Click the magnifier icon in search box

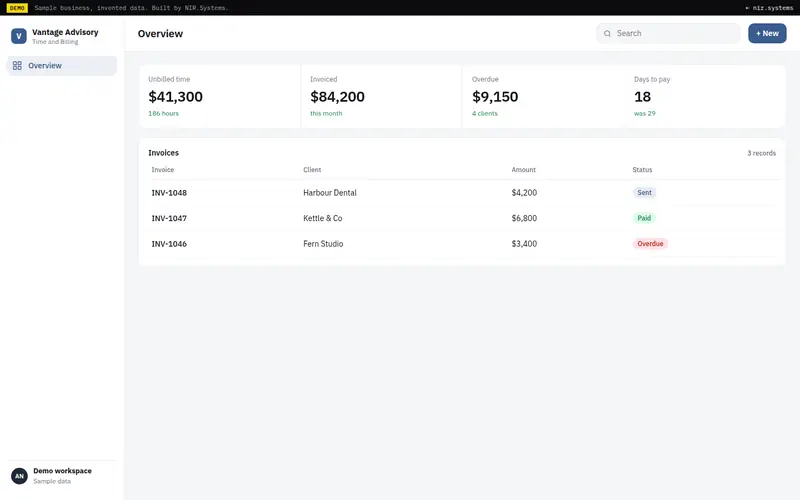pyautogui.click(x=607, y=34)
